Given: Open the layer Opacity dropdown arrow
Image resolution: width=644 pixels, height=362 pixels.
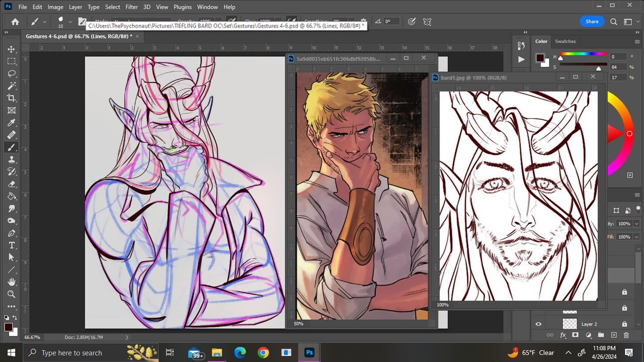Looking at the screenshot, I should (636, 224).
